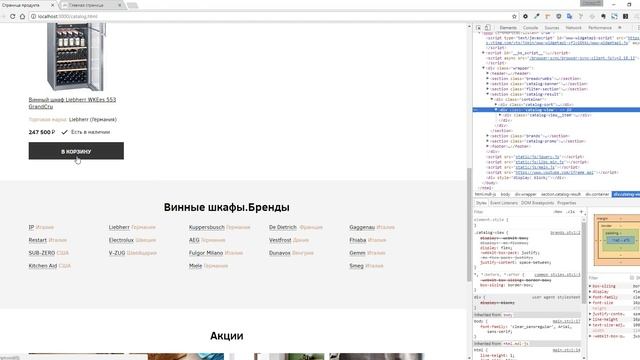Open the SUB-ZERO brand link

tap(42, 253)
